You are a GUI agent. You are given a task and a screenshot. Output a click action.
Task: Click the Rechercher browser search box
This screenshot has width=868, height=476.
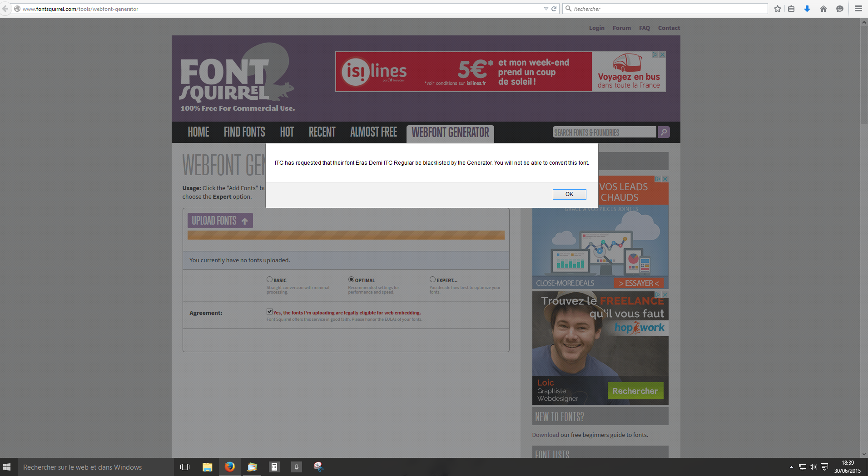point(665,9)
